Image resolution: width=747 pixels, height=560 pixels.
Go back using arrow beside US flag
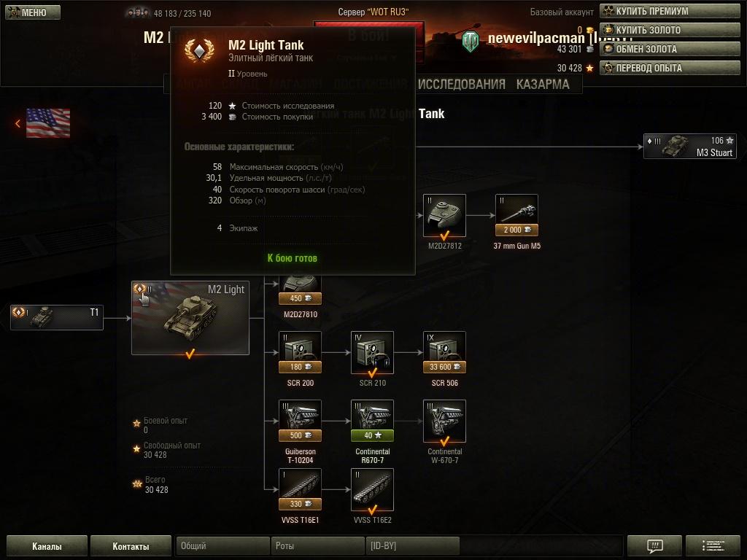point(18,123)
